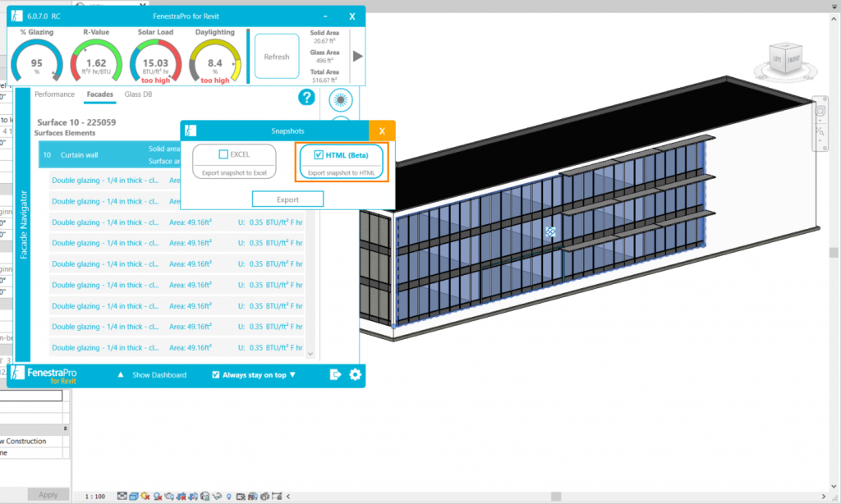Collapse the properties section chevron

[66, 428]
